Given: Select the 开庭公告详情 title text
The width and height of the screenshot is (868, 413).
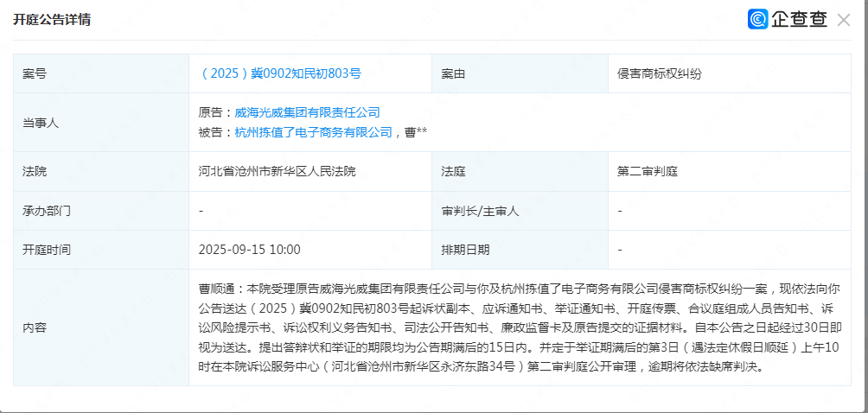Looking at the screenshot, I should point(52,20).
